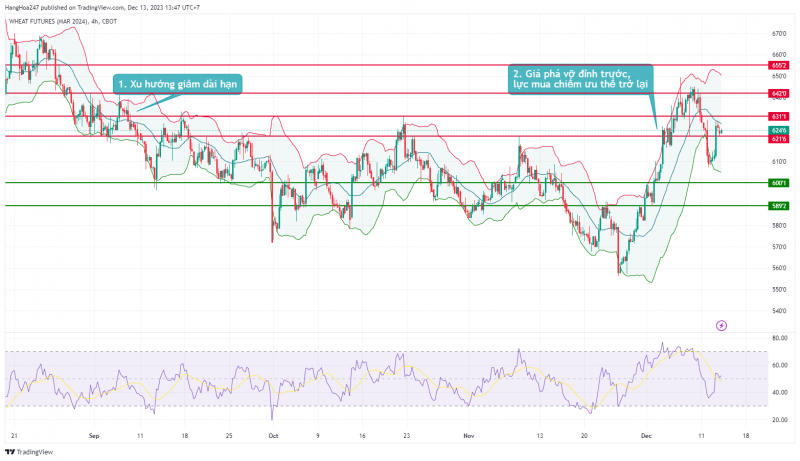The width and height of the screenshot is (800, 461).
Task: Click the 670'0 value on price scale
Action: [x=779, y=33]
